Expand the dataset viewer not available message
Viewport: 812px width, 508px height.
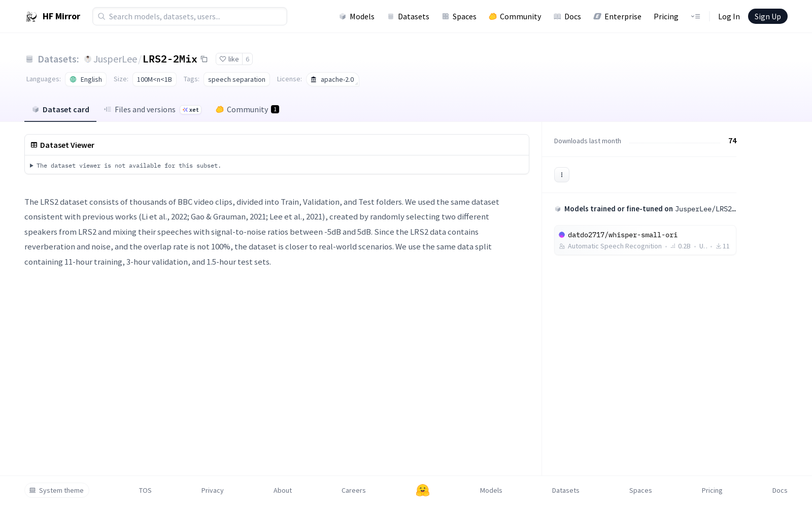(x=125, y=166)
